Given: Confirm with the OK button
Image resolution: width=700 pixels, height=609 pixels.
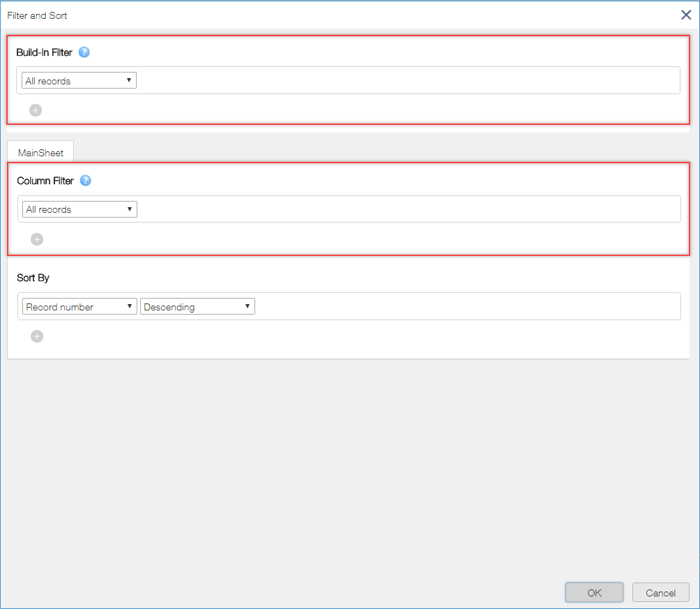Looking at the screenshot, I should (594, 592).
